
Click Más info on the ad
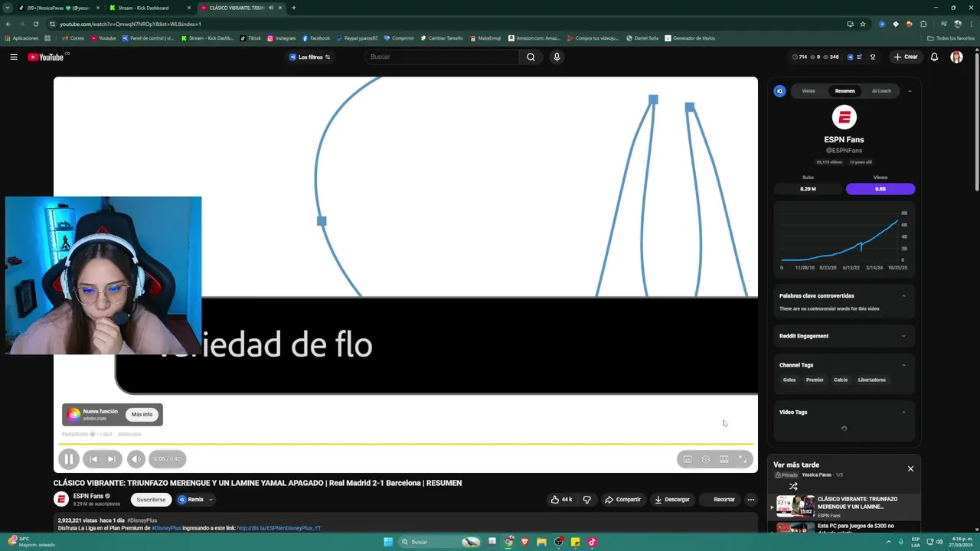142,415
